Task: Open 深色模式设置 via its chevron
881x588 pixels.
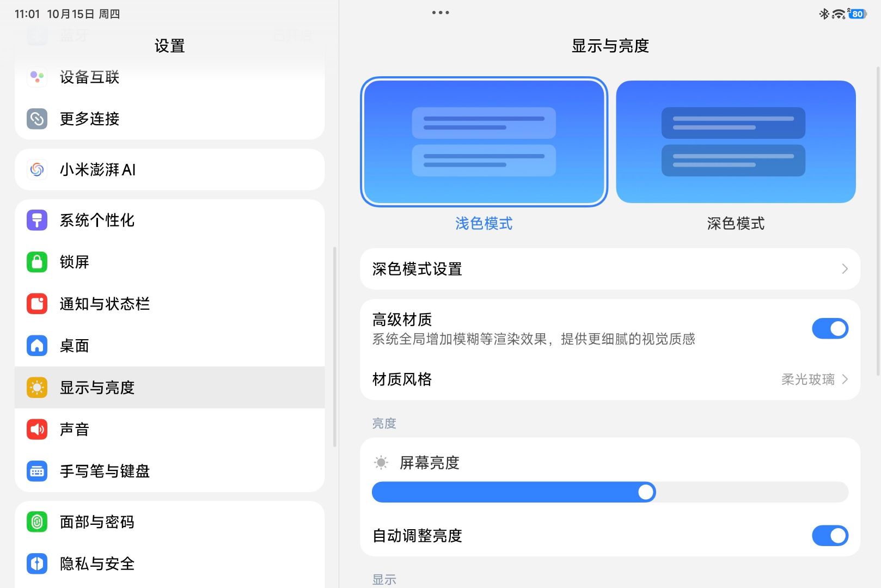Action: (845, 269)
